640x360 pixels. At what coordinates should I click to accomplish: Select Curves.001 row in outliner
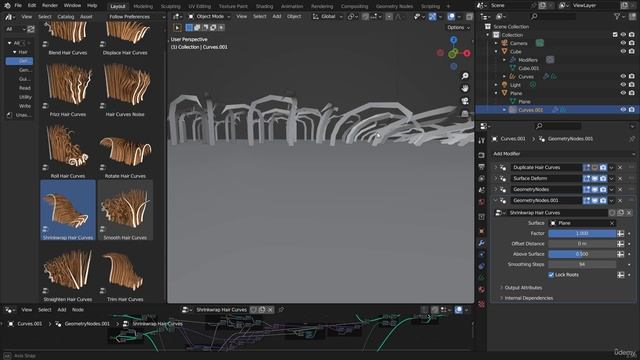pyautogui.click(x=556, y=109)
